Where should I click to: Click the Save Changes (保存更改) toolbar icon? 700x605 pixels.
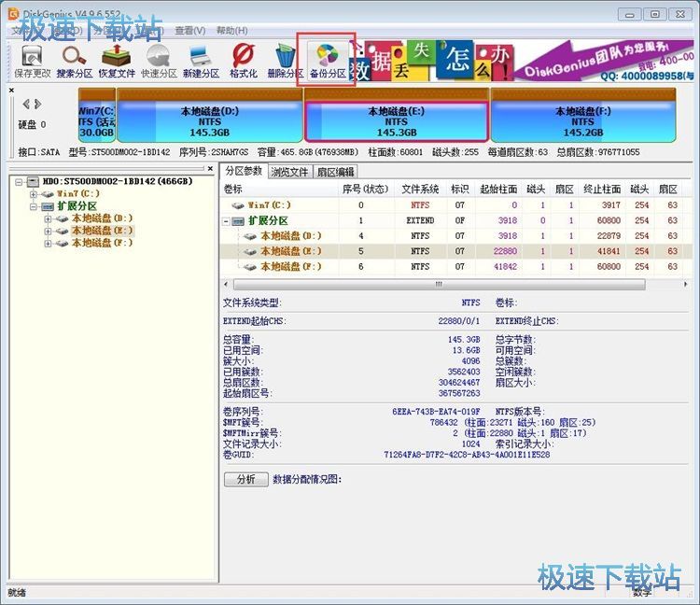pyautogui.click(x=32, y=62)
